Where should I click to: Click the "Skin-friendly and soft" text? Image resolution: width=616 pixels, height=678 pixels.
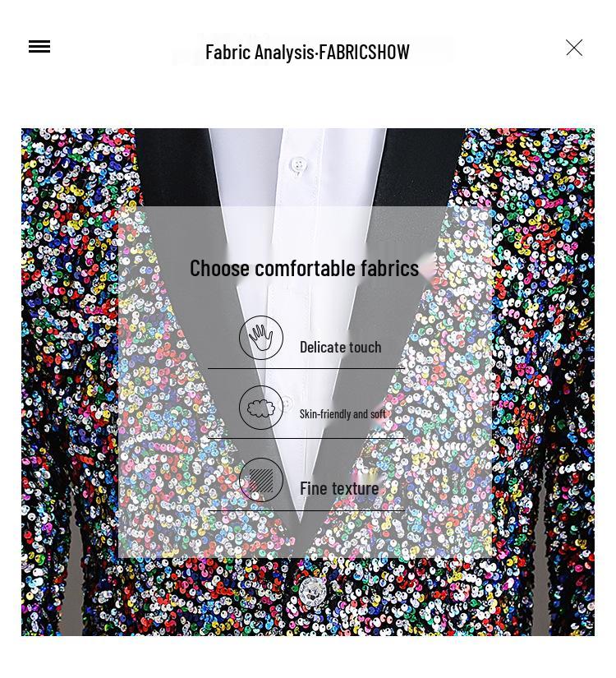(x=342, y=414)
